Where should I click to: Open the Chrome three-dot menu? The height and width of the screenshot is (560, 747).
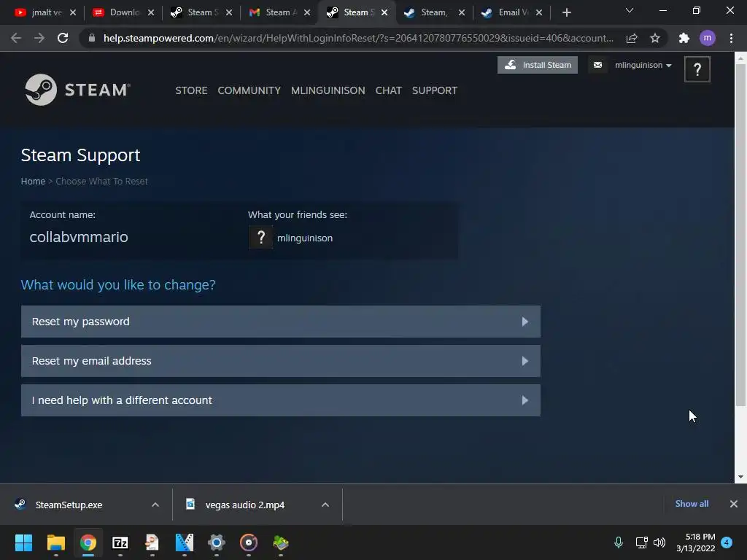(731, 38)
